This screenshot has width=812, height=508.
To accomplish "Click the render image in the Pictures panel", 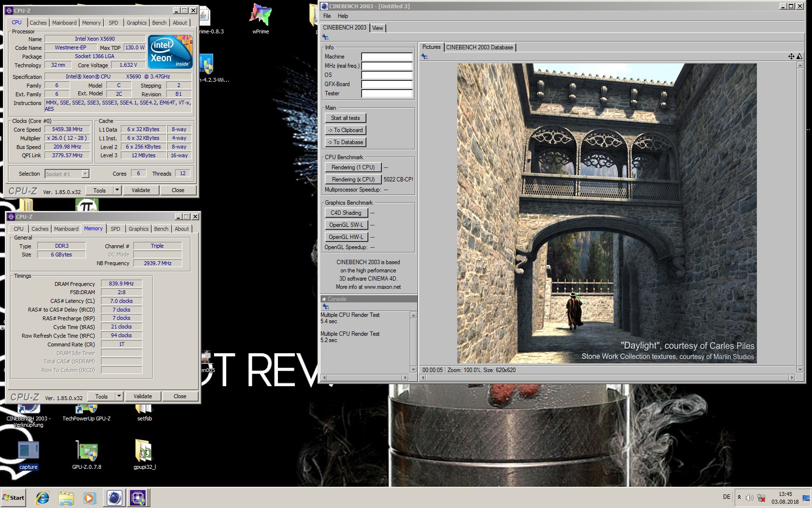I will (x=607, y=213).
